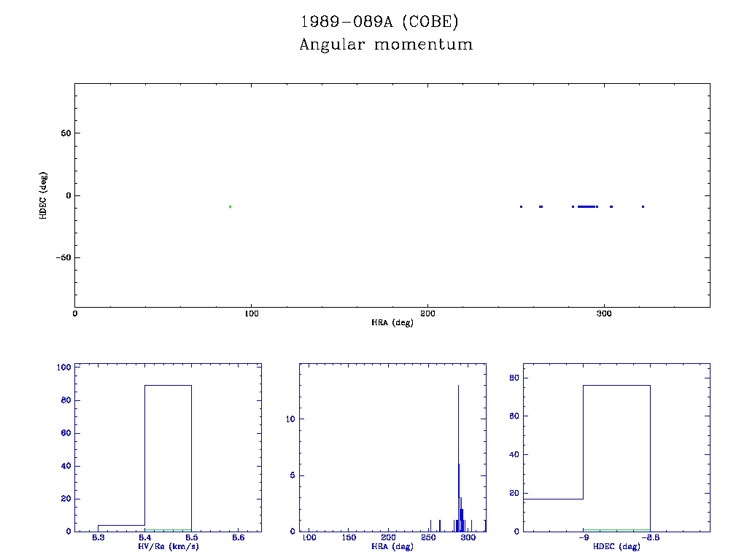747x560 pixels.
Task: Click the 'HDEC (deg)' label under right histogram
Action: pyautogui.click(x=616, y=546)
